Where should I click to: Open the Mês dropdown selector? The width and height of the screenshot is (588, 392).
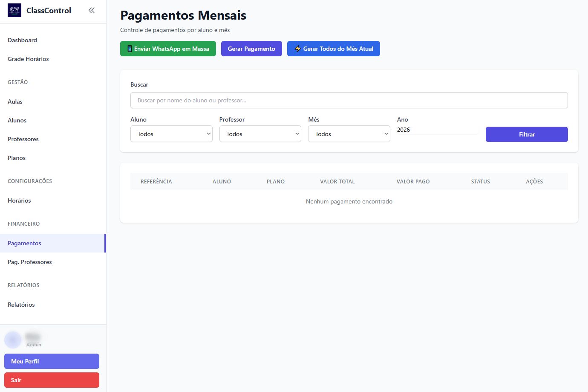[349, 134]
